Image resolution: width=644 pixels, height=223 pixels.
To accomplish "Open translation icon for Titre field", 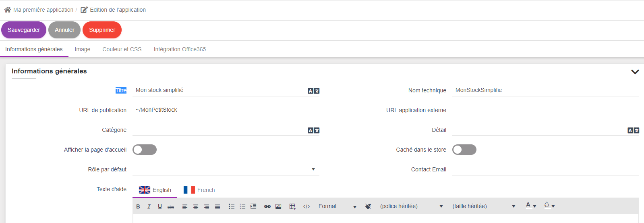I will [313, 91].
